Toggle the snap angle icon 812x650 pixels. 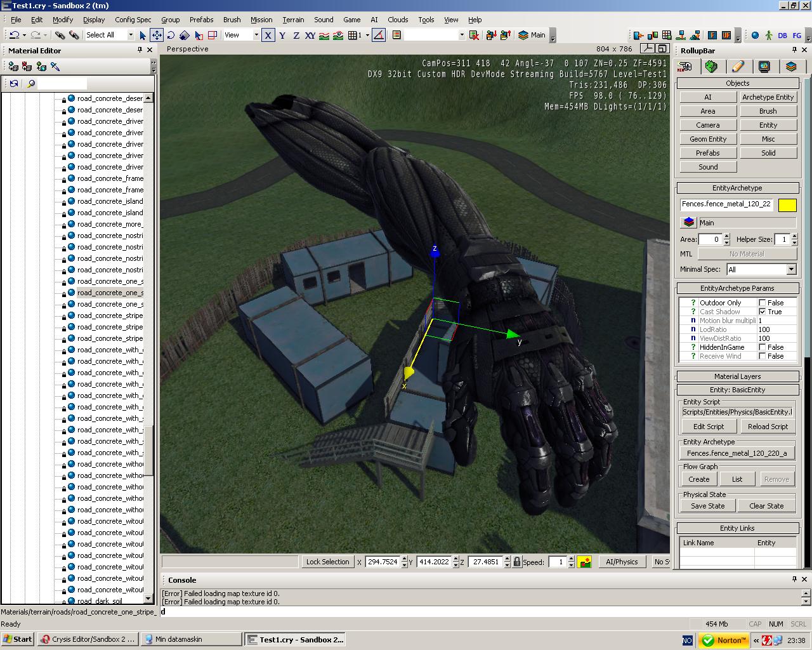point(379,35)
